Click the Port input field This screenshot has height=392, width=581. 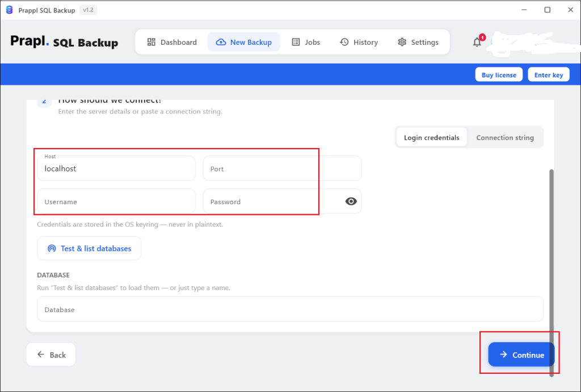tap(282, 168)
